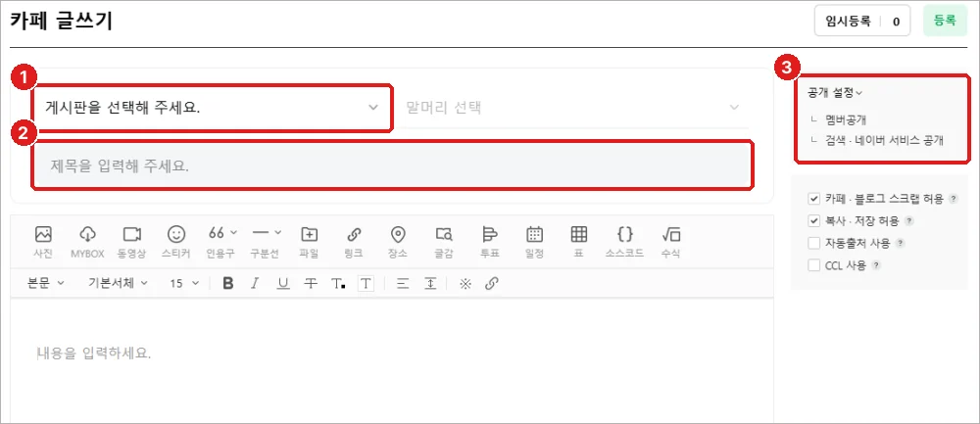The height and width of the screenshot is (424, 980).
Task: Toggle italic formatting
Action: click(x=255, y=284)
